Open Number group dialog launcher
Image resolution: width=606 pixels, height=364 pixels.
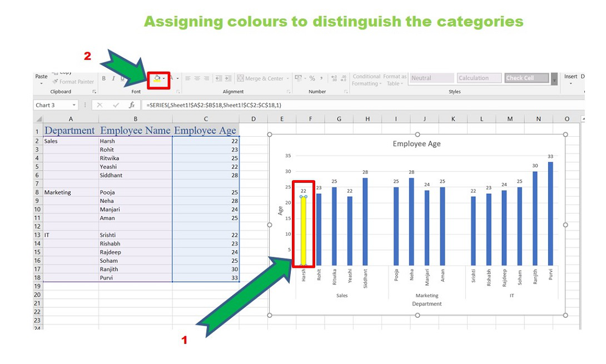[x=346, y=92]
